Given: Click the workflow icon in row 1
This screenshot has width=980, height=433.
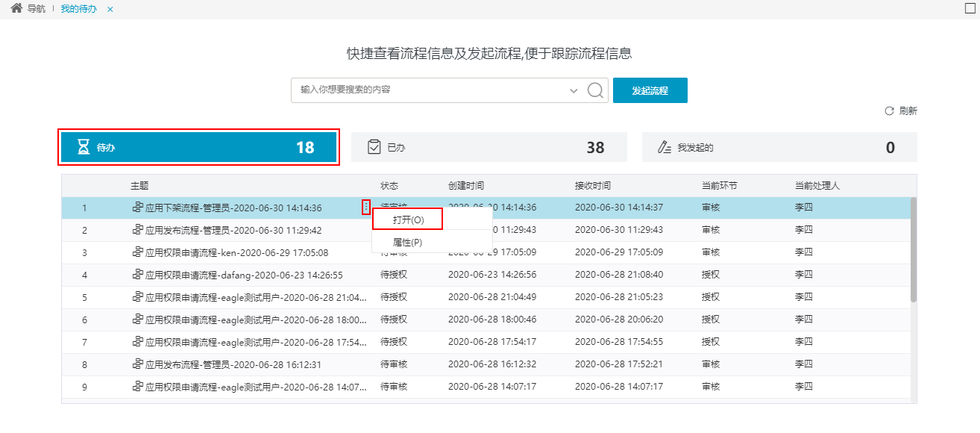Looking at the screenshot, I should 137,208.
